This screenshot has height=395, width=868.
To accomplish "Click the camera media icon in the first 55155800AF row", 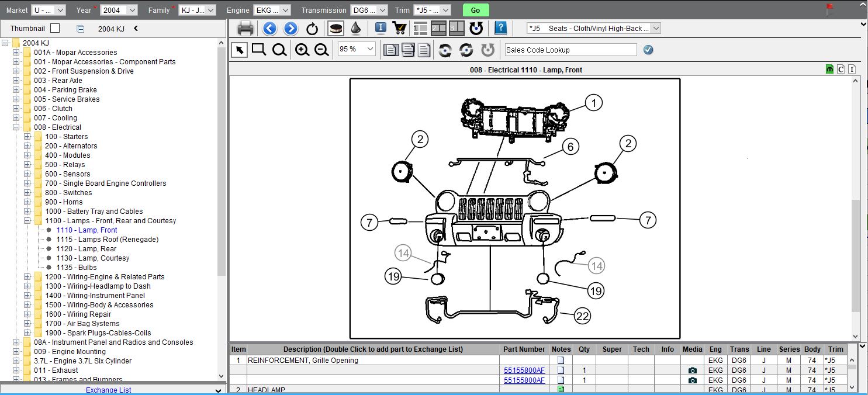I will pyautogui.click(x=693, y=370).
